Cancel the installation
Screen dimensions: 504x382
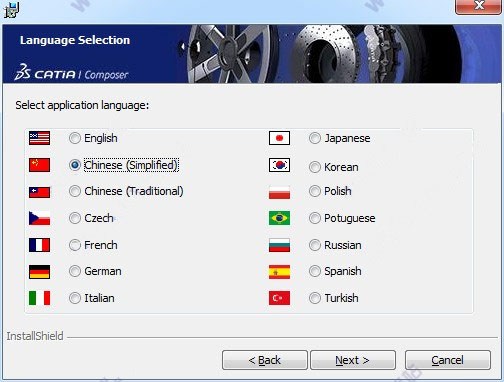click(448, 360)
